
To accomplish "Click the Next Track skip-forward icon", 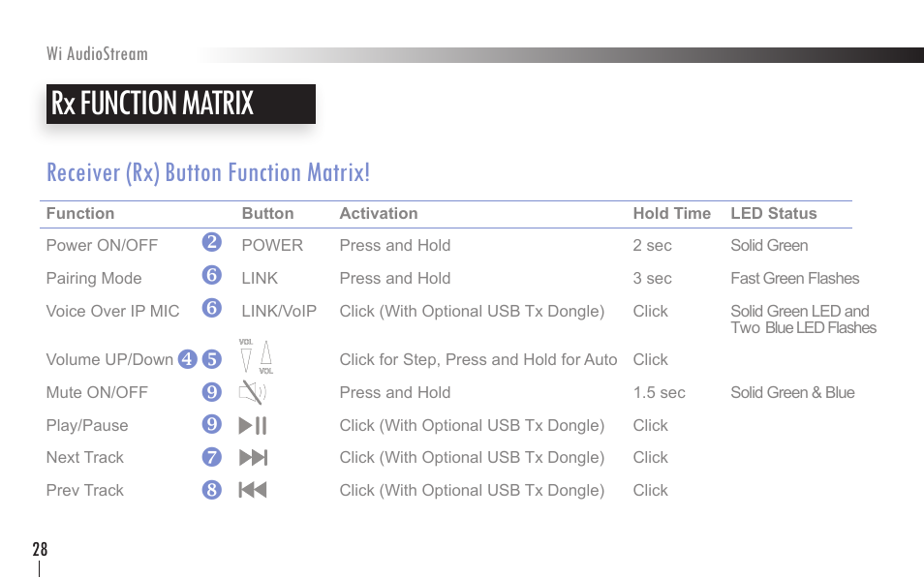I will 253,457.
